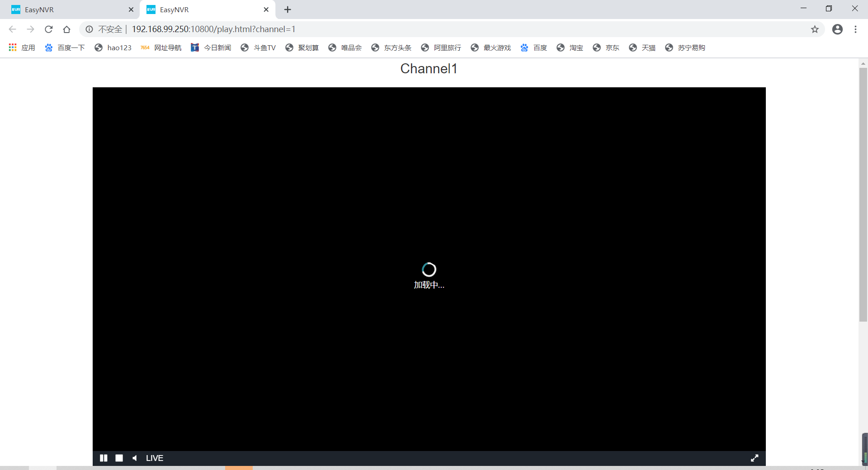Restore down the browser window
Viewport: 868px width, 470px height.
(x=829, y=9)
